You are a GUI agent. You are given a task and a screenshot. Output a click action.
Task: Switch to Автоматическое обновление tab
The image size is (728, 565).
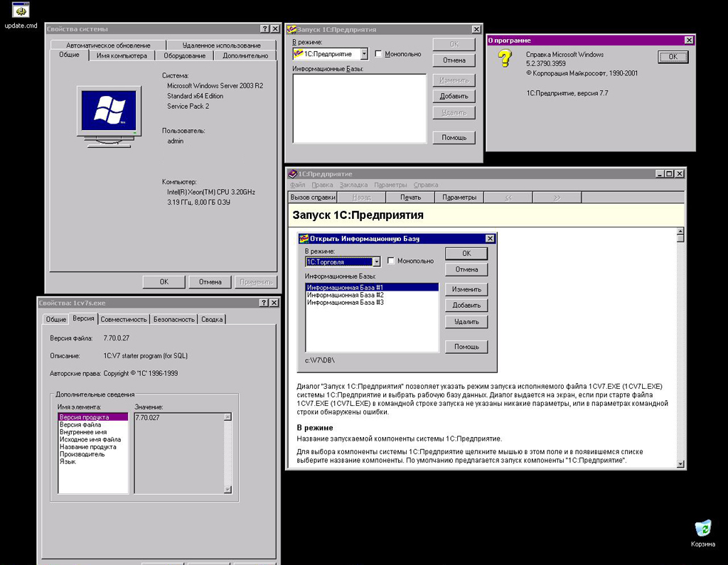coord(108,45)
